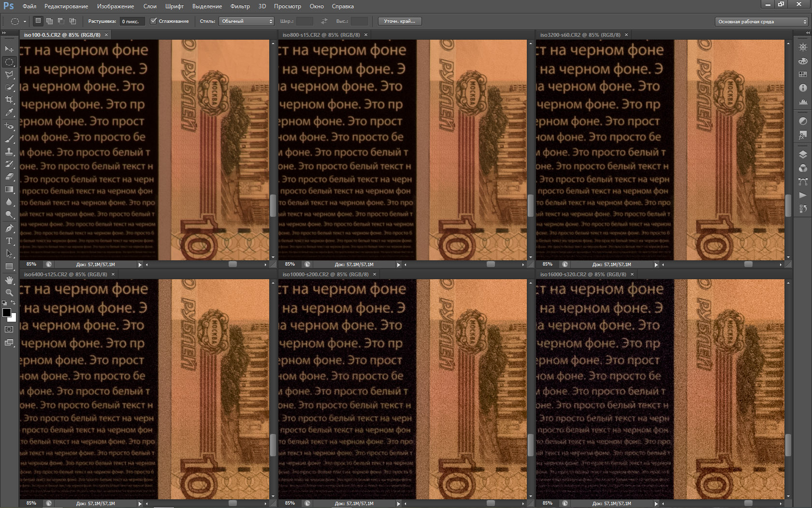Select the Elliptical Marquee tool in toolbox
The width and height of the screenshot is (812, 508).
tap(9, 62)
